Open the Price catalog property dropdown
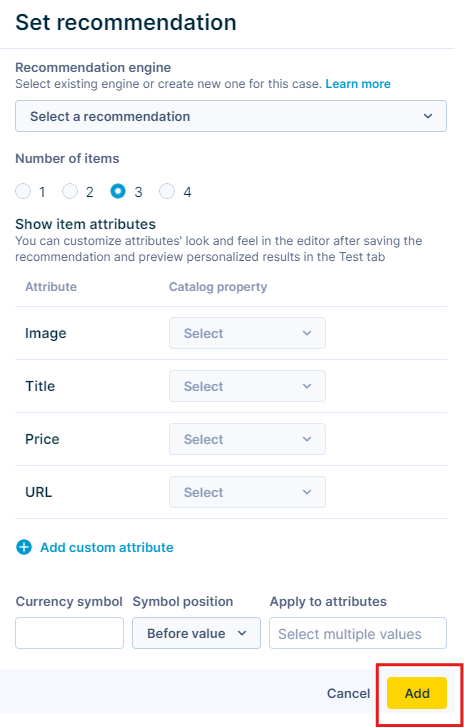Viewport: 464px width, 727px height. (248, 439)
